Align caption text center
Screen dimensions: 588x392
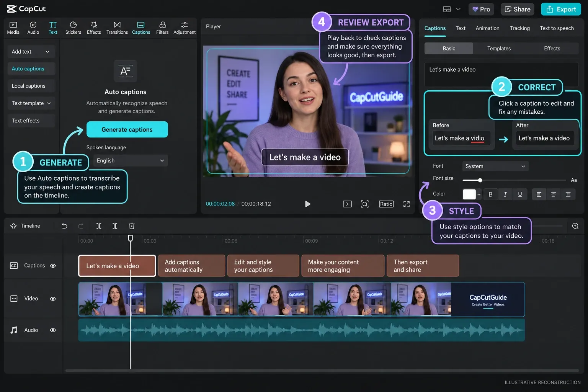[x=553, y=194]
